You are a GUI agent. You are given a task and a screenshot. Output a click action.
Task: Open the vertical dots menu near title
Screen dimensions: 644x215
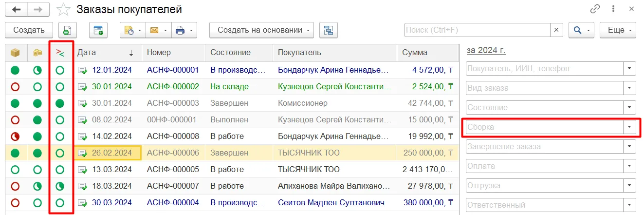(x=613, y=9)
